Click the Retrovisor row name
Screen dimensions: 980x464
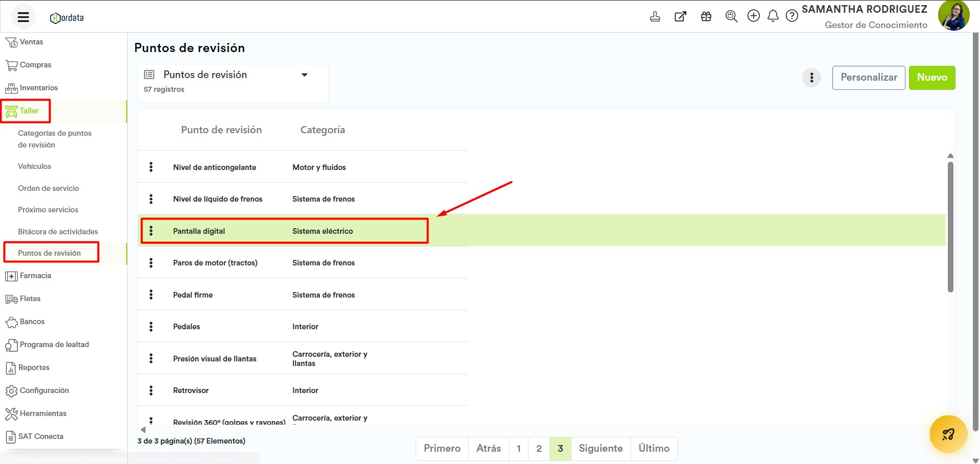191,390
